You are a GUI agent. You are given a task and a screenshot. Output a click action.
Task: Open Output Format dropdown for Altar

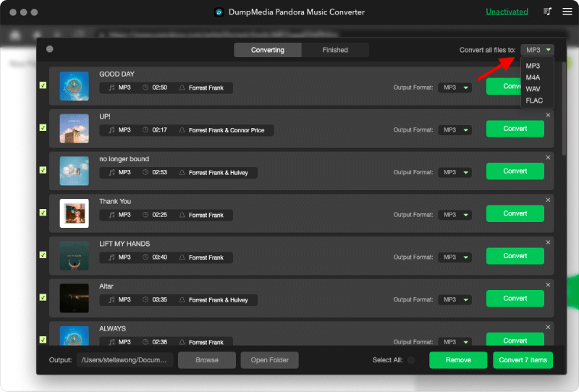pyautogui.click(x=455, y=299)
